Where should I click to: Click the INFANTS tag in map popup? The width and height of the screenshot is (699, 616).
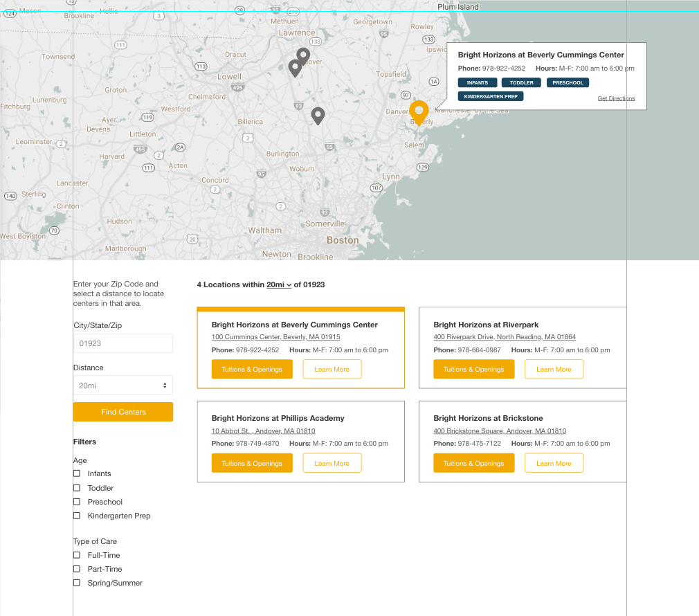[478, 82]
